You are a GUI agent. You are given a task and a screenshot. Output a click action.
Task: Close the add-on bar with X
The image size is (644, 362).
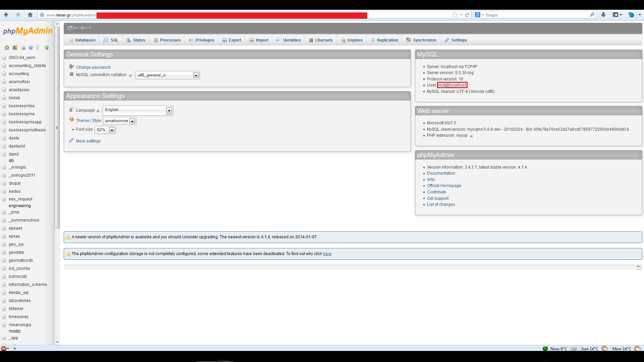click(15, 349)
